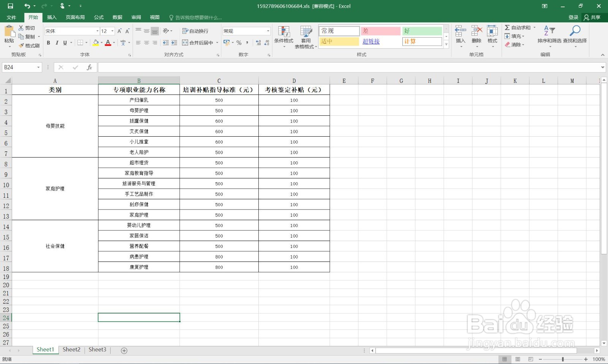
Task: Click the 共享 (Share) button
Action: click(592, 17)
